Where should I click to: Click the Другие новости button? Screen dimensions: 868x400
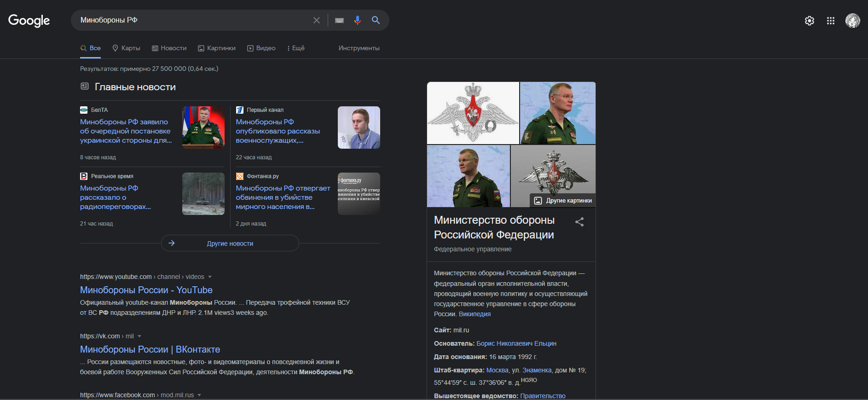tap(230, 243)
